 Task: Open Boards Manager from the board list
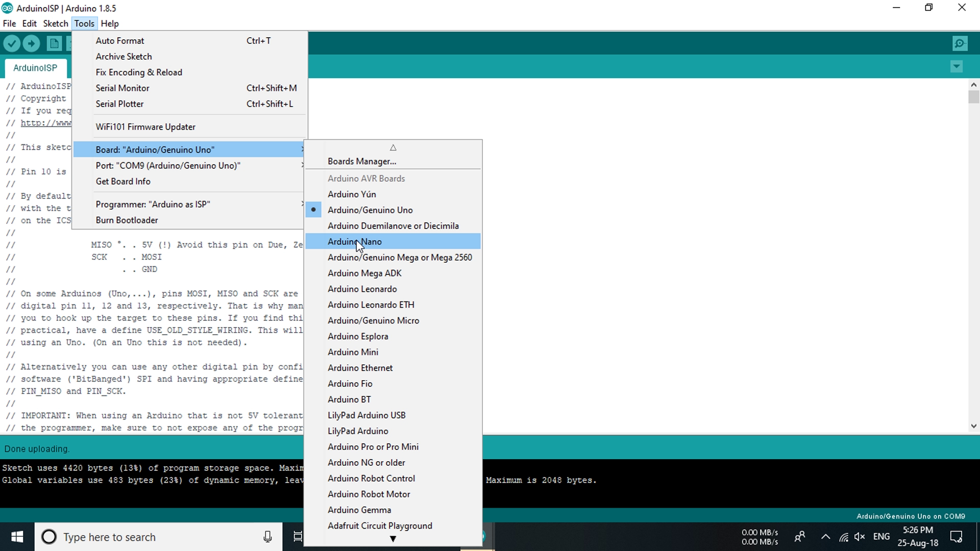point(361,161)
